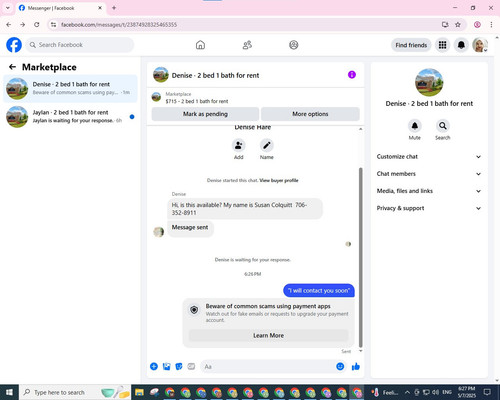Open the Facebook menu grid icon
Screen dimensions: 500x400
tap(442, 45)
